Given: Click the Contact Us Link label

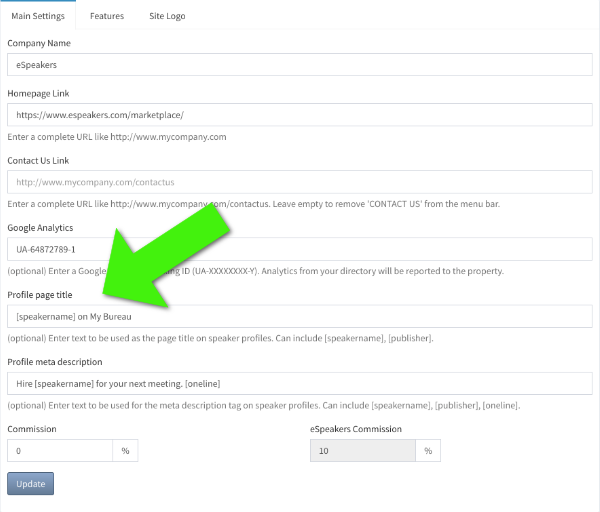Looking at the screenshot, I should pyautogui.click(x=38, y=161).
